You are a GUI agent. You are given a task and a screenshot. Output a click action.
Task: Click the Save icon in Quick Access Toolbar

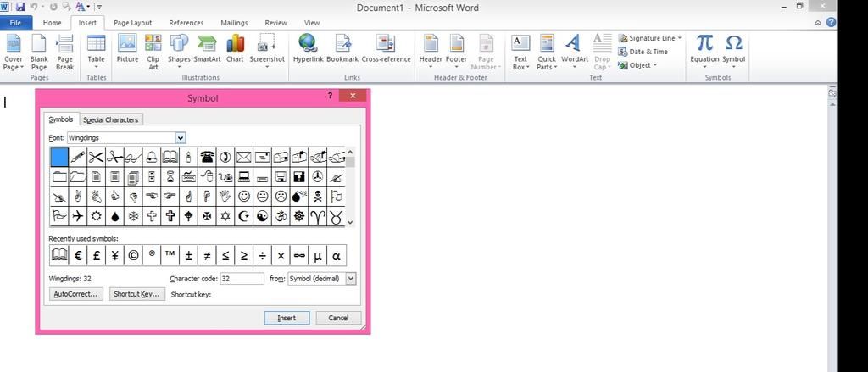pyautogui.click(x=20, y=7)
